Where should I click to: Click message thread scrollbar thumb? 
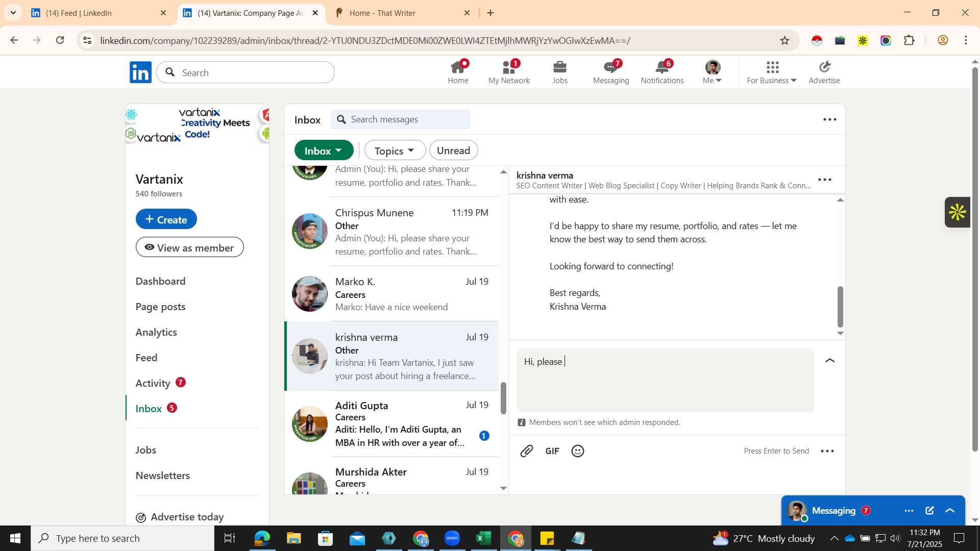(x=840, y=307)
